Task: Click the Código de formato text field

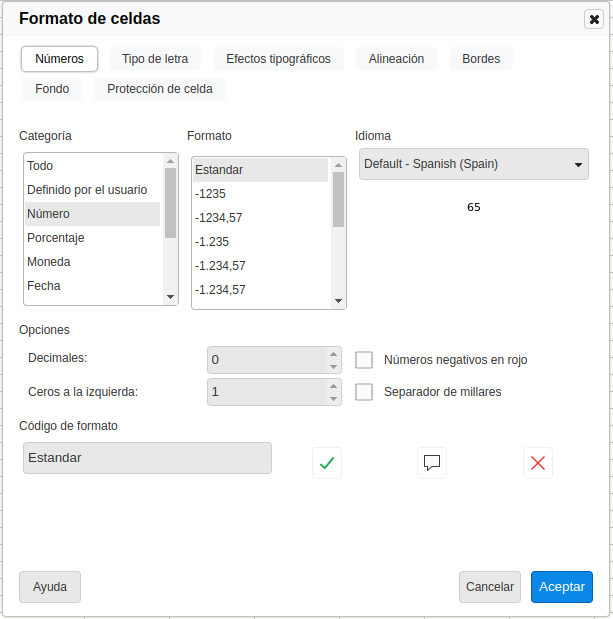Action: [147, 458]
